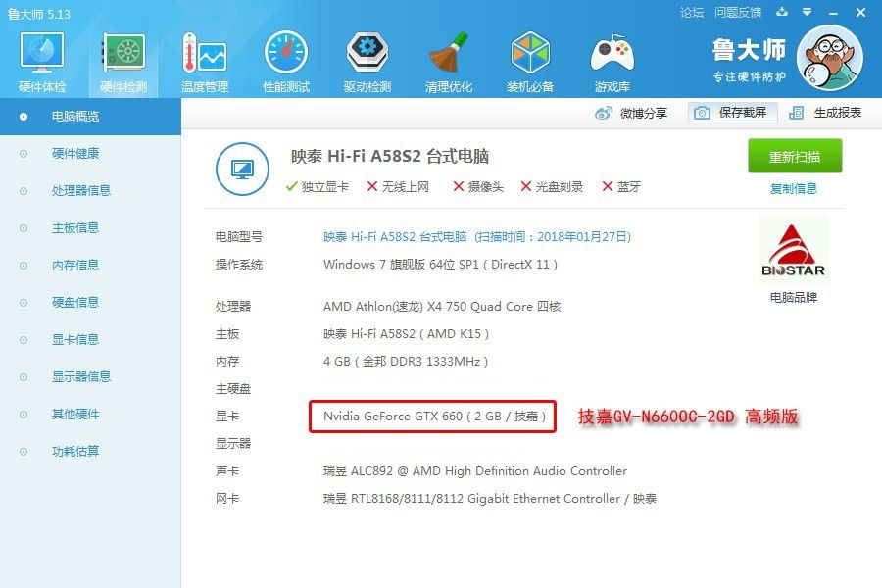Click 复制信息 copy info link
Image resolution: width=882 pixels, height=588 pixels.
[793, 188]
